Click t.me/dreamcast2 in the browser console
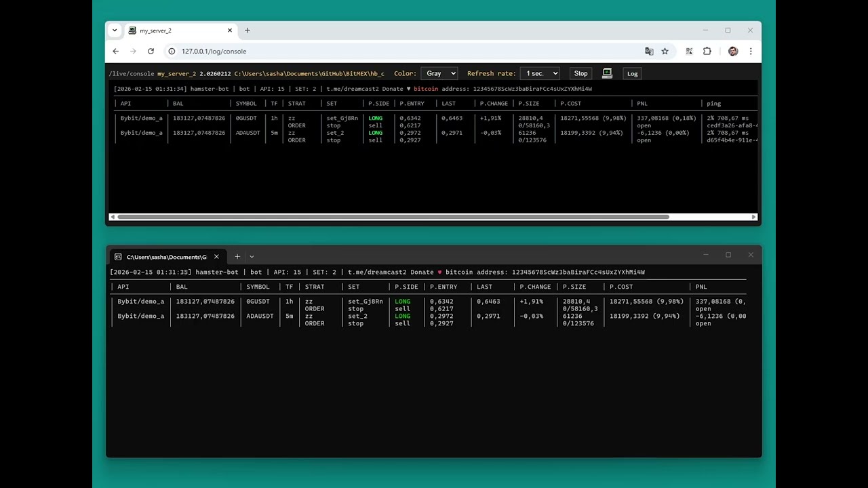The image size is (868, 488). coord(353,89)
